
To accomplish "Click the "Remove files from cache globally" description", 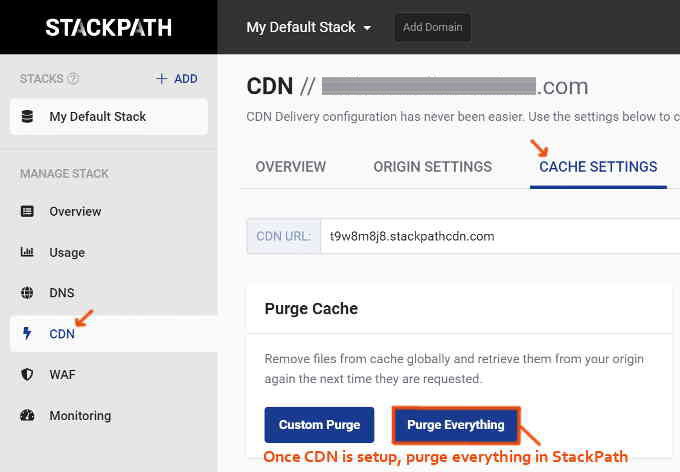I will click(x=454, y=369).
